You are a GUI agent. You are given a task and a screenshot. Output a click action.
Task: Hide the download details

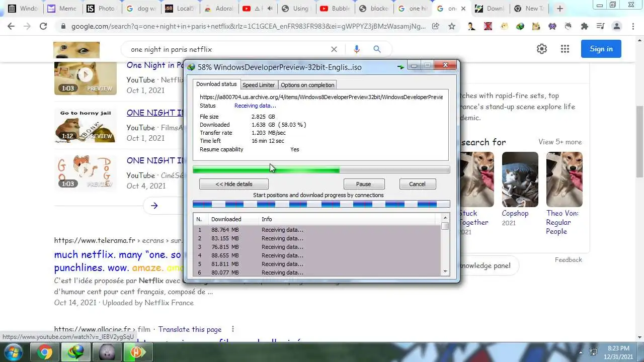click(x=234, y=184)
